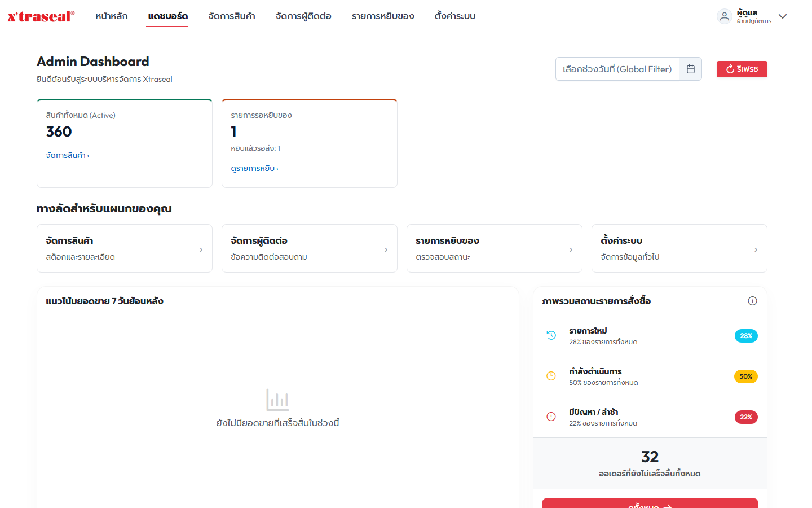Click the empty sales chart icon
Screen dimensions: 812x508
(277, 400)
